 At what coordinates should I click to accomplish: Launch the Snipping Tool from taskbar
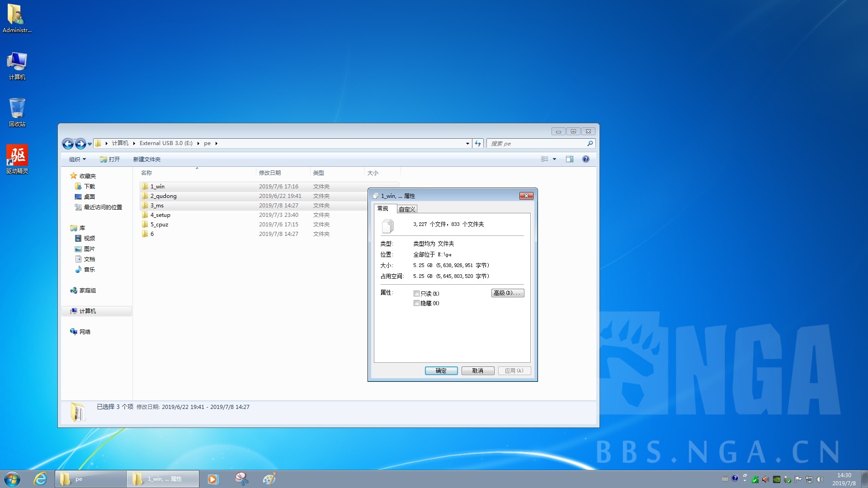pyautogui.click(x=242, y=479)
